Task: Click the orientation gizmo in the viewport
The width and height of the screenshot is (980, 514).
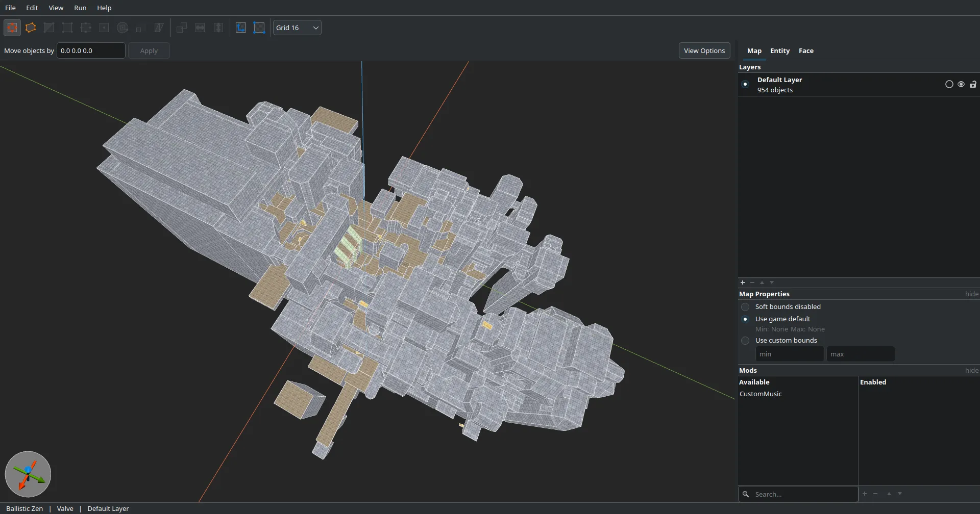Action: pyautogui.click(x=28, y=474)
